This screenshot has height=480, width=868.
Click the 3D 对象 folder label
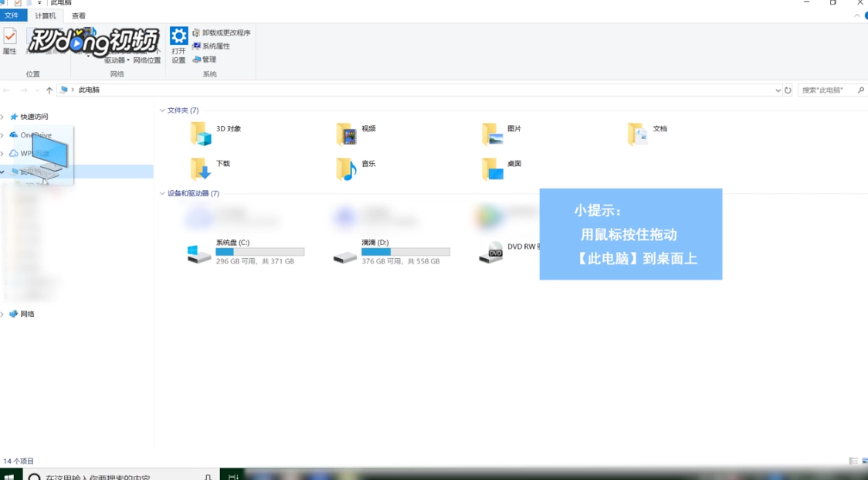point(229,128)
